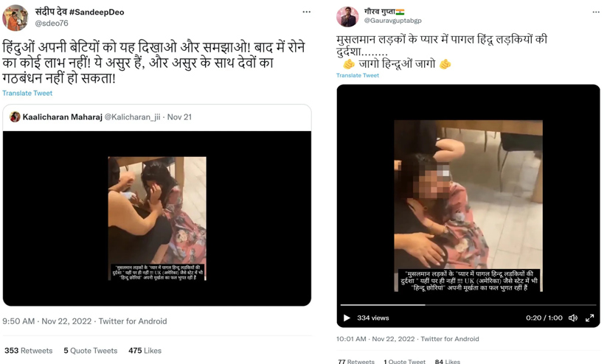Click Kaalicharan Maharaj's small avatar
This screenshot has height=364, width=607.
pyautogui.click(x=15, y=117)
